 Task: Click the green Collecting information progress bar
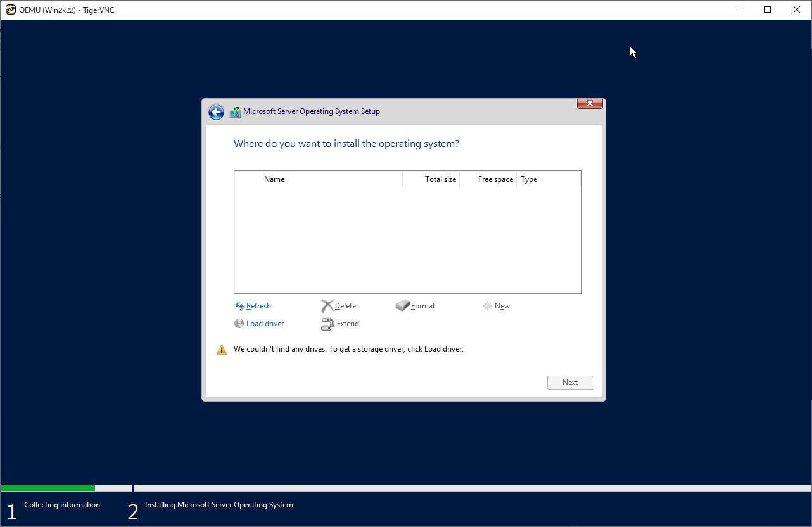tap(48, 488)
